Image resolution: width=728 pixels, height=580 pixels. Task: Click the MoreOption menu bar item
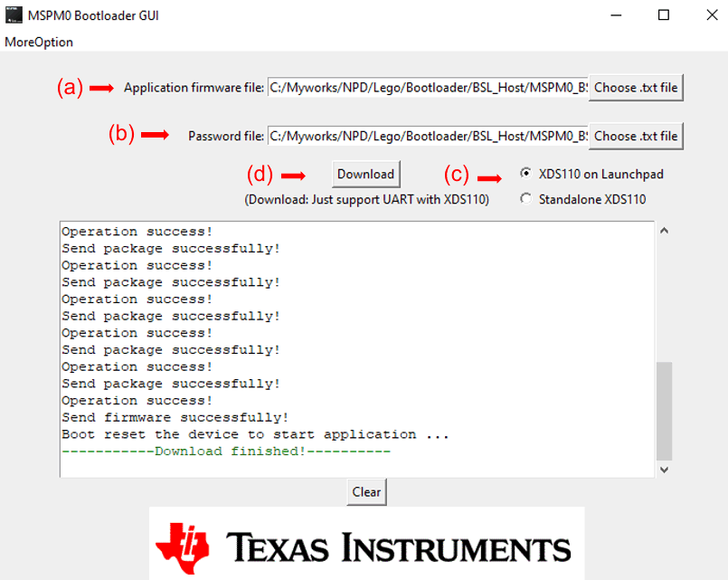click(x=38, y=42)
